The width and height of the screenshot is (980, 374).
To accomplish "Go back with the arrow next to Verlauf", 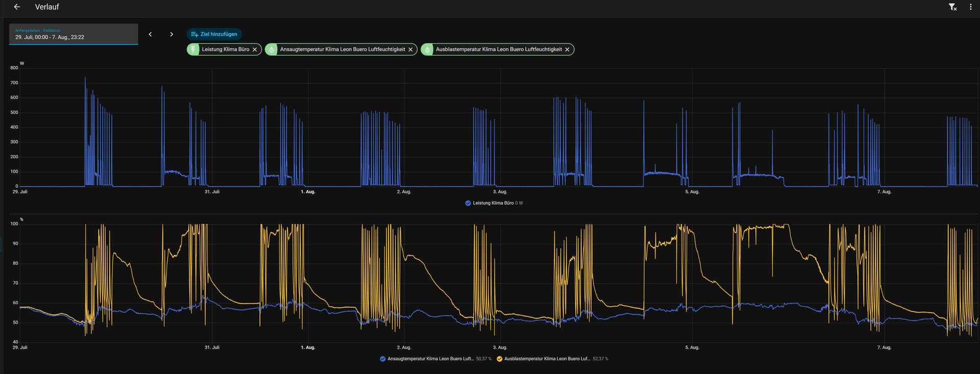I will 17,7.
